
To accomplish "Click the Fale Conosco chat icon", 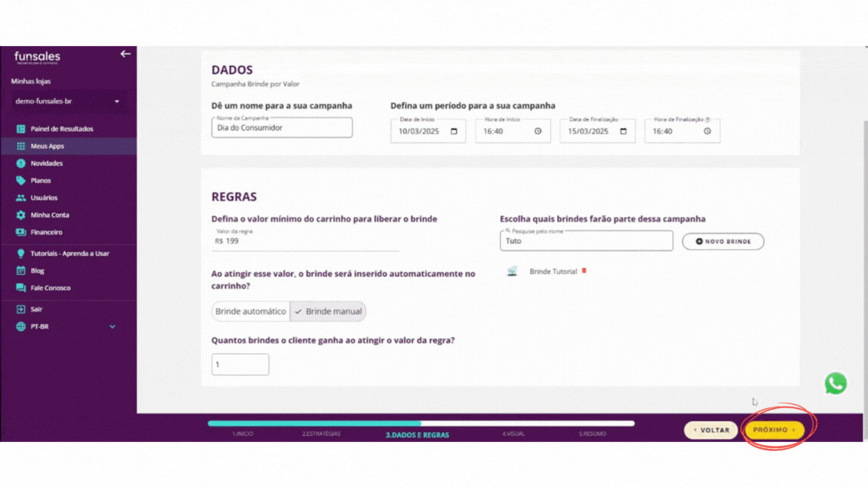I will pyautogui.click(x=20, y=288).
